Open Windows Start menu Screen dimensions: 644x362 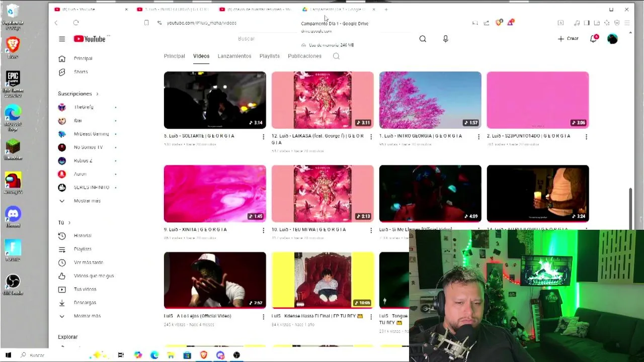click(8, 355)
